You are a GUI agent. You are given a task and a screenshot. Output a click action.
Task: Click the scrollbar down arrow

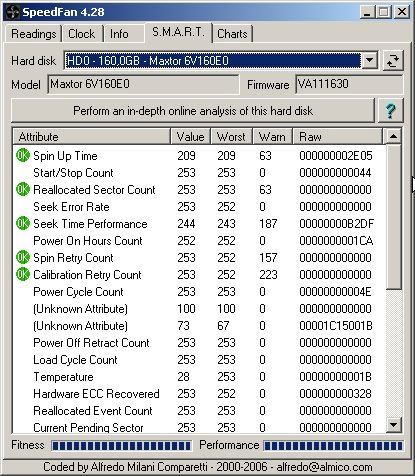tap(393, 425)
